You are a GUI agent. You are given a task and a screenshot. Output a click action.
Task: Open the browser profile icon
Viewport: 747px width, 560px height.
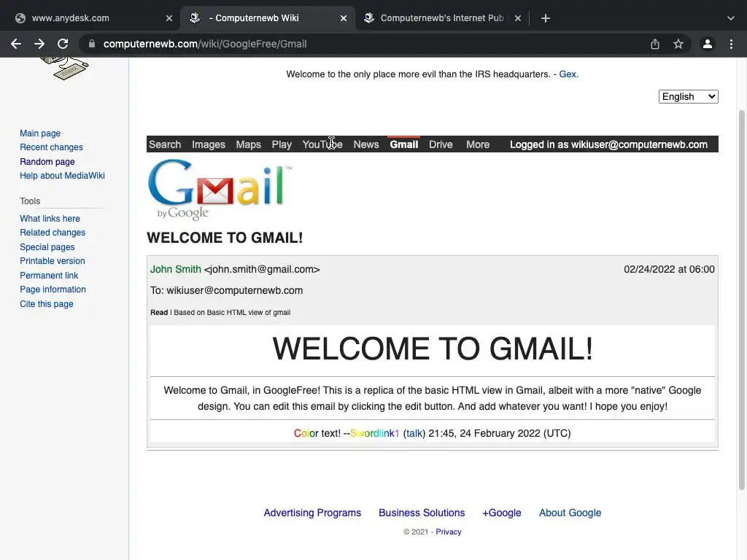click(708, 44)
